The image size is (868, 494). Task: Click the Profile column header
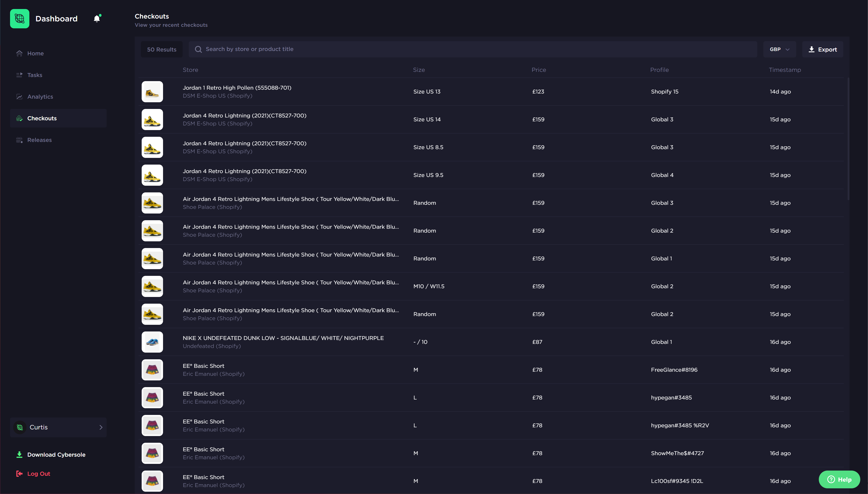click(659, 70)
